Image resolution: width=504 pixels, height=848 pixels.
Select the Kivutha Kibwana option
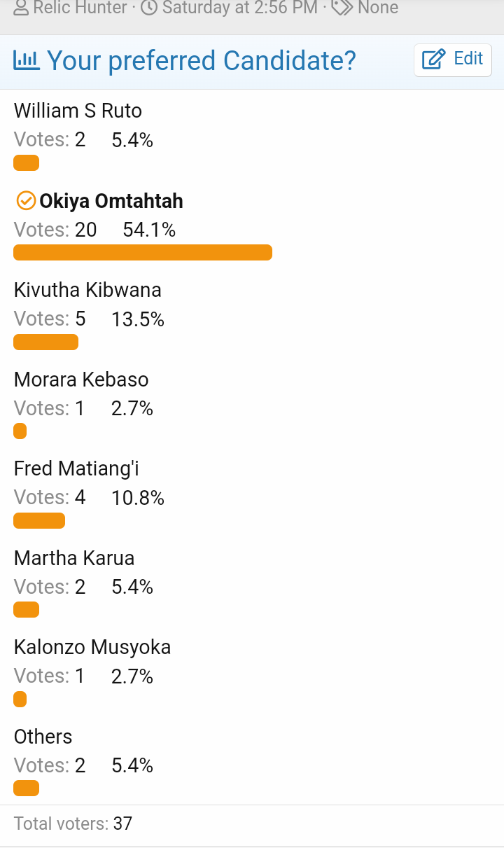(87, 290)
